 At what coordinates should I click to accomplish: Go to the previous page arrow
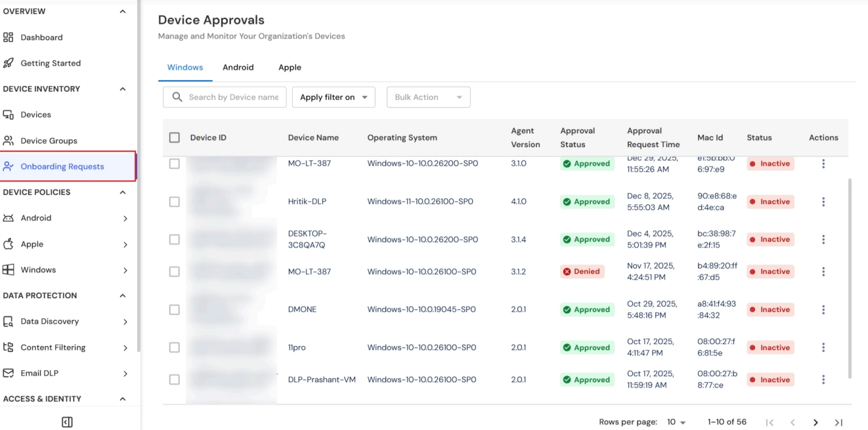coord(792,423)
